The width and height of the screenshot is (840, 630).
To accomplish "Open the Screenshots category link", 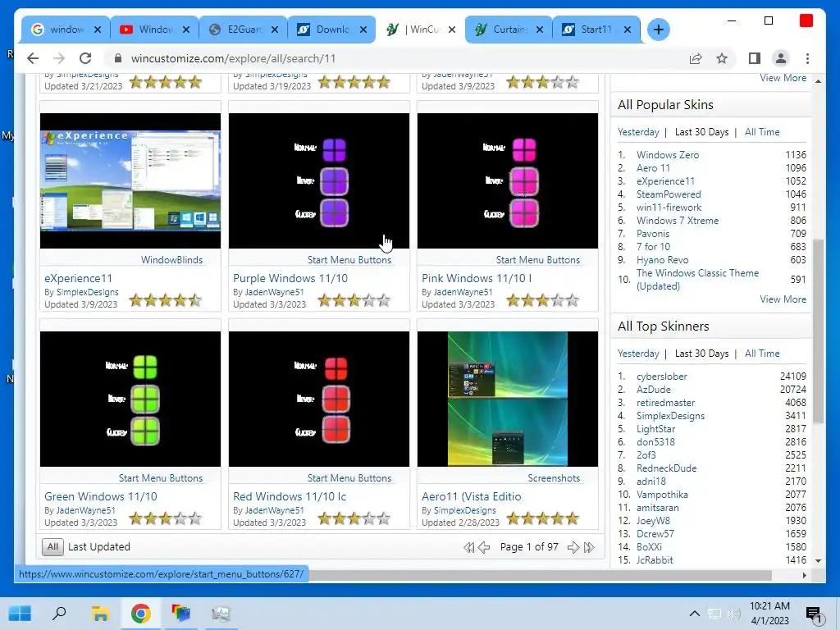I will pyautogui.click(x=554, y=478).
